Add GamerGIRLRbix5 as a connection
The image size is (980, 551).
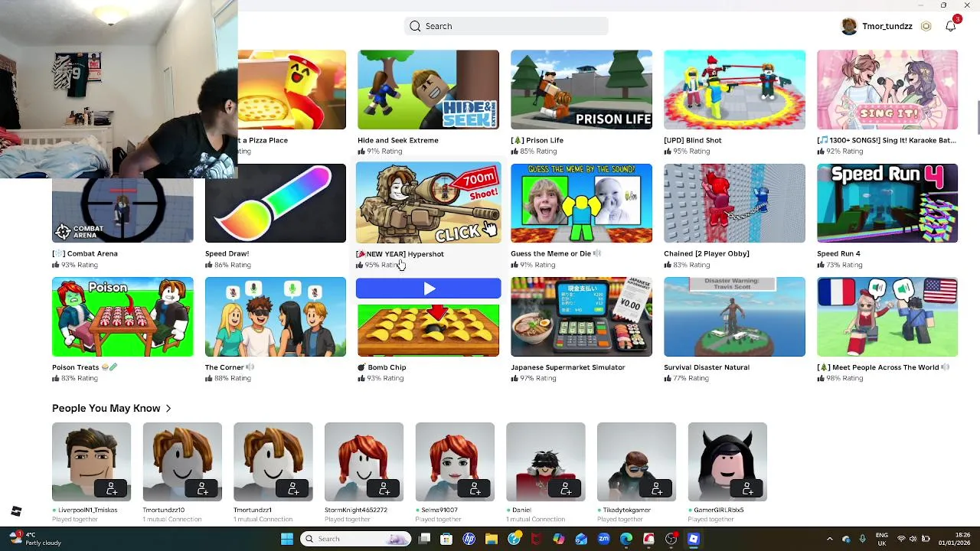click(x=747, y=488)
